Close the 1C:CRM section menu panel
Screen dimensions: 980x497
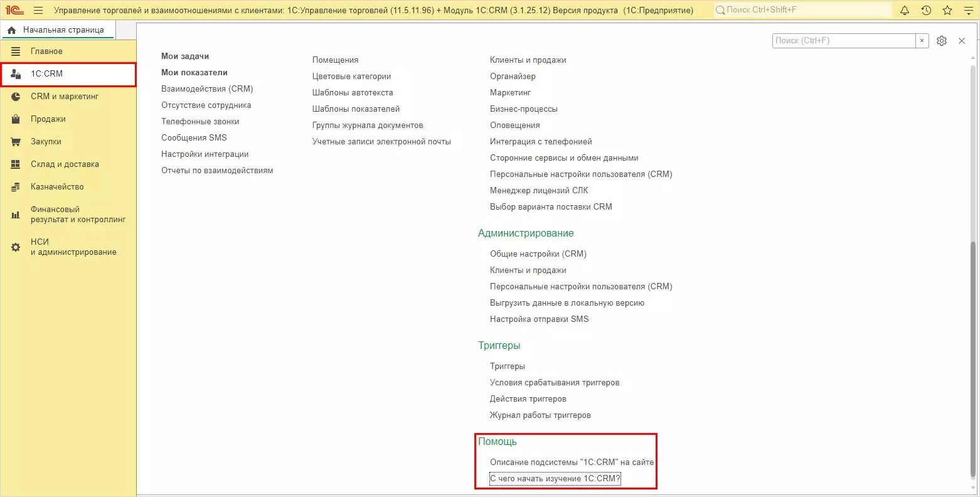coord(962,41)
